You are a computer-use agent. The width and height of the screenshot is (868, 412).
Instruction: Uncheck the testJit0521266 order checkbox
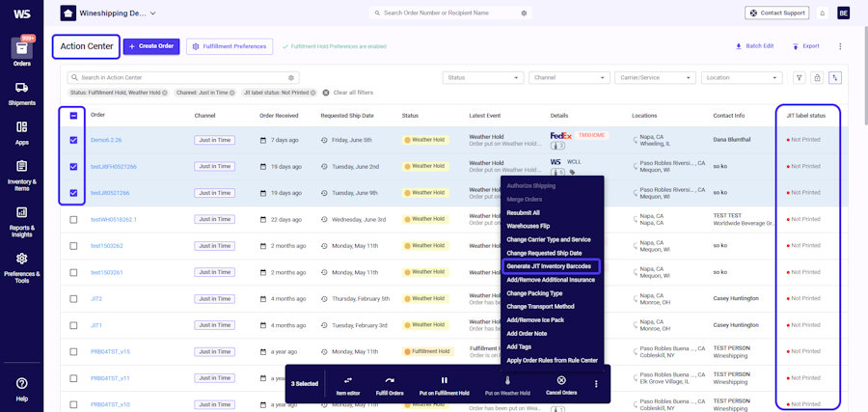[x=73, y=193]
